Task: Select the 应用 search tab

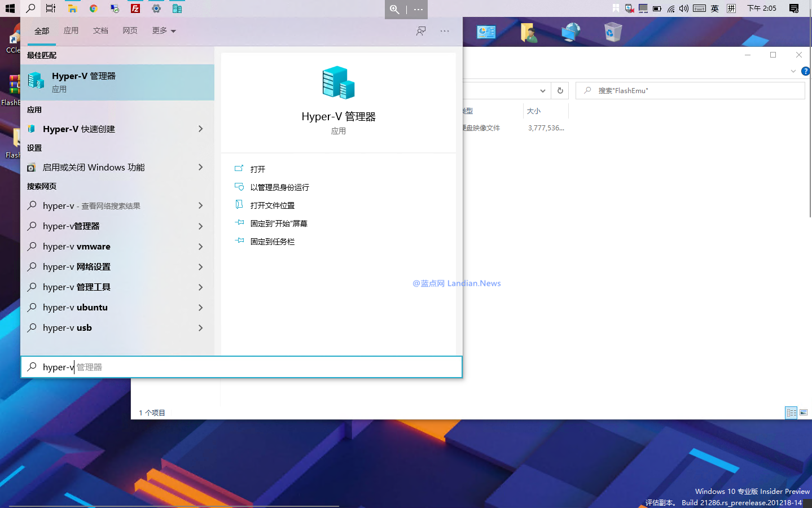Action: click(71, 30)
